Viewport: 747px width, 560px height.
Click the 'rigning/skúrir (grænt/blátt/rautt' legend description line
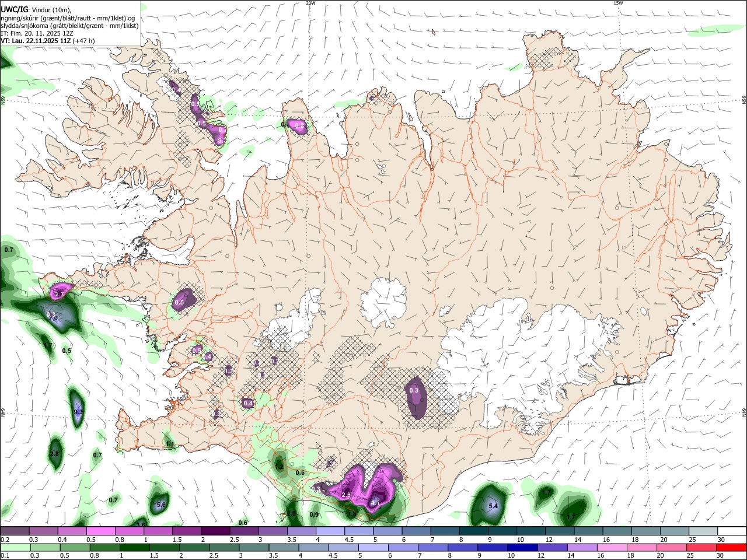(68, 18)
